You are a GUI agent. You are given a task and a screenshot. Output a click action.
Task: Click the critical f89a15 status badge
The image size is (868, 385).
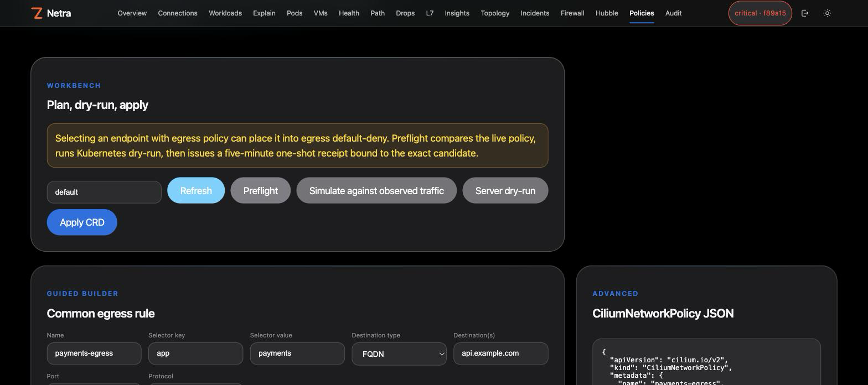760,13
